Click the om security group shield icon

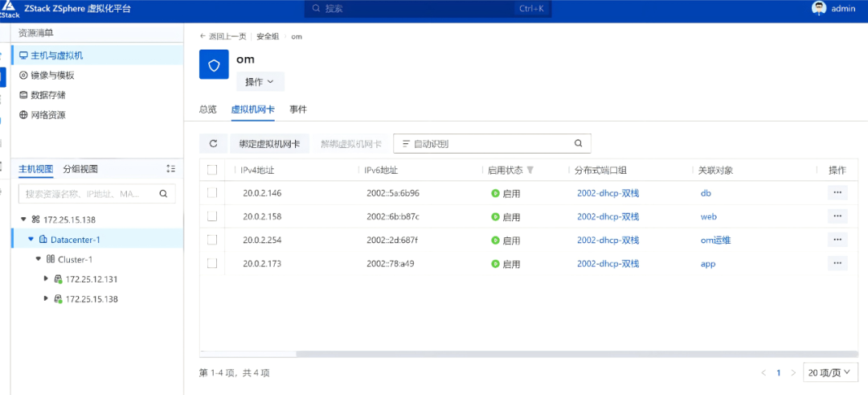pos(214,65)
